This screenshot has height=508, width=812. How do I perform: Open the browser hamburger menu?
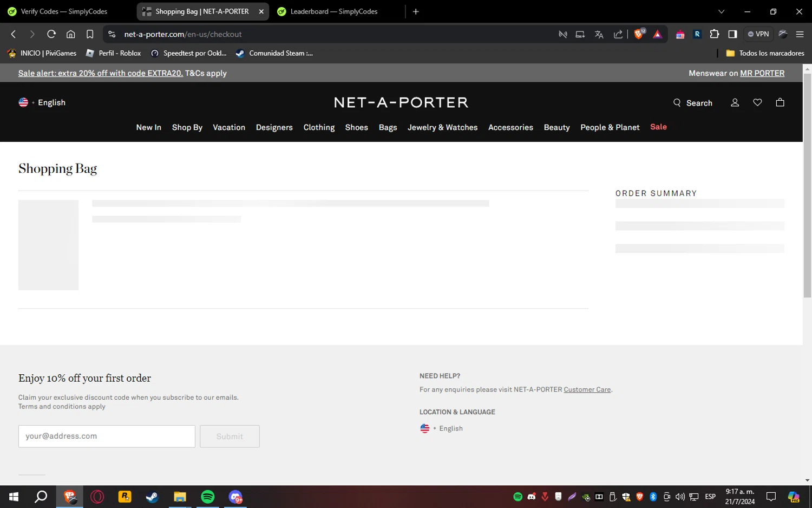coord(800,34)
